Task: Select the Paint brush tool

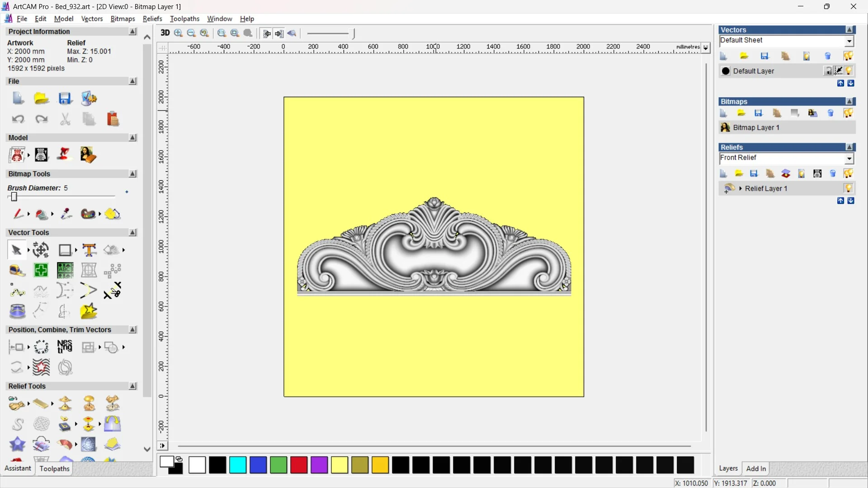Action: tap(18, 214)
